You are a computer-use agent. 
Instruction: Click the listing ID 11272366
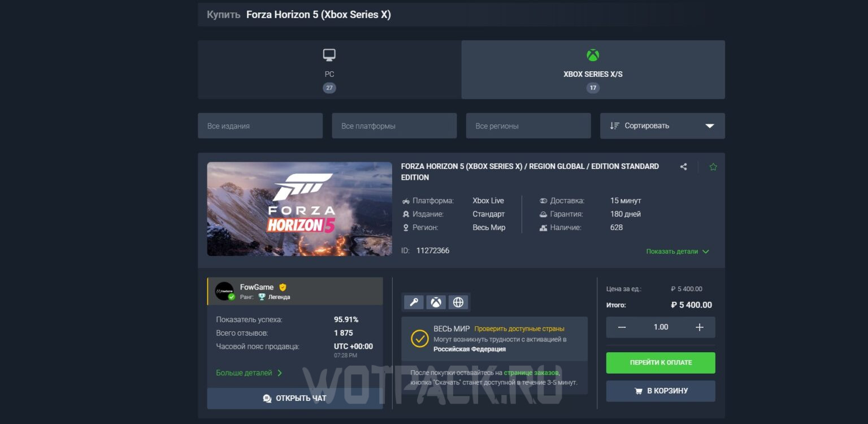433,250
